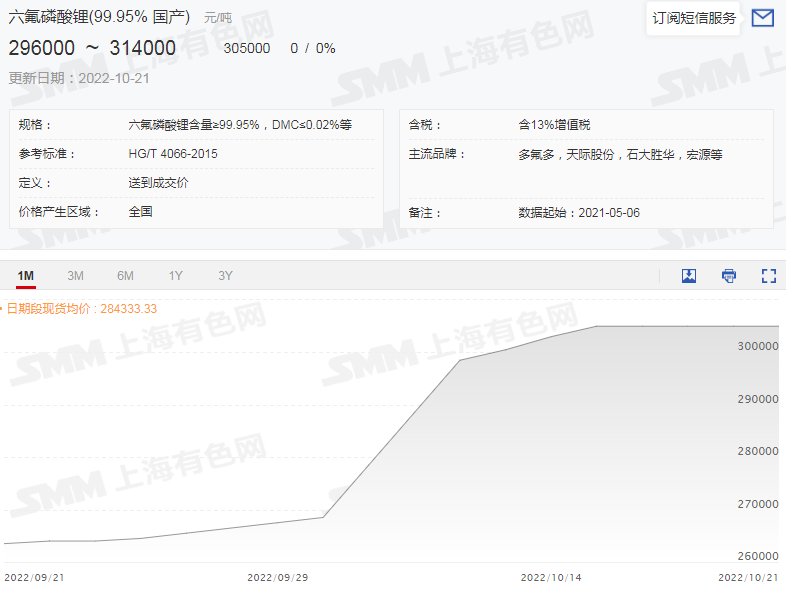Image resolution: width=786 pixels, height=590 pixels.
Task: Show the 6M price history
Action: click(125, 276)
